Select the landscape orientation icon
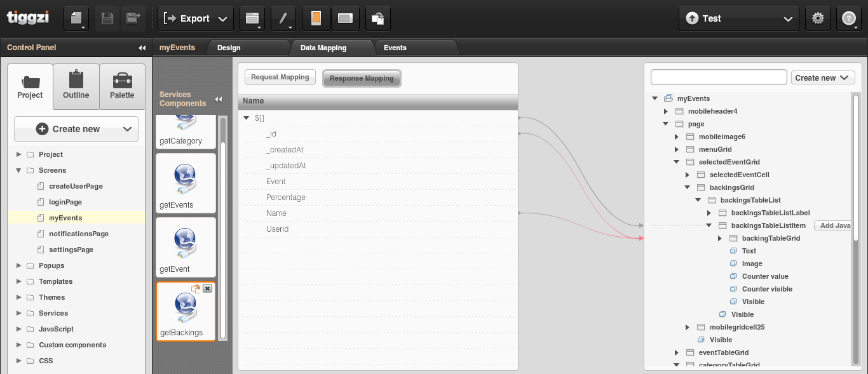 [x=345, y=18]
